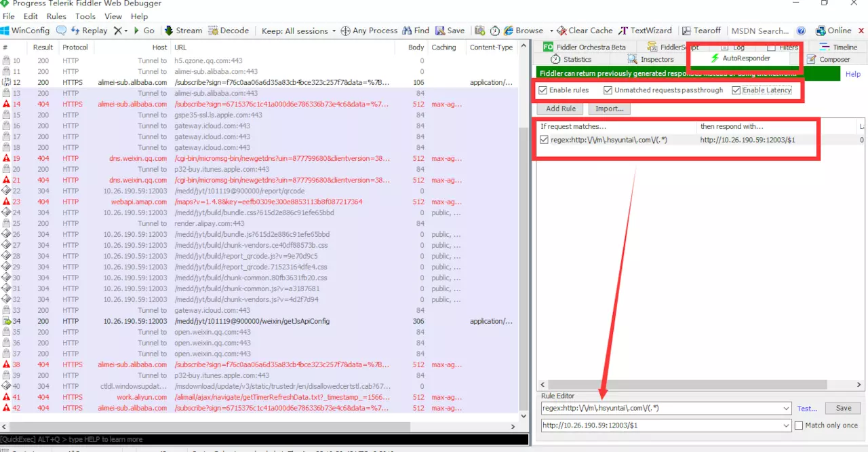Click the rules list horizontal scrollbar
This screenshot has width=868, height=452.
[x=701, y=385]
